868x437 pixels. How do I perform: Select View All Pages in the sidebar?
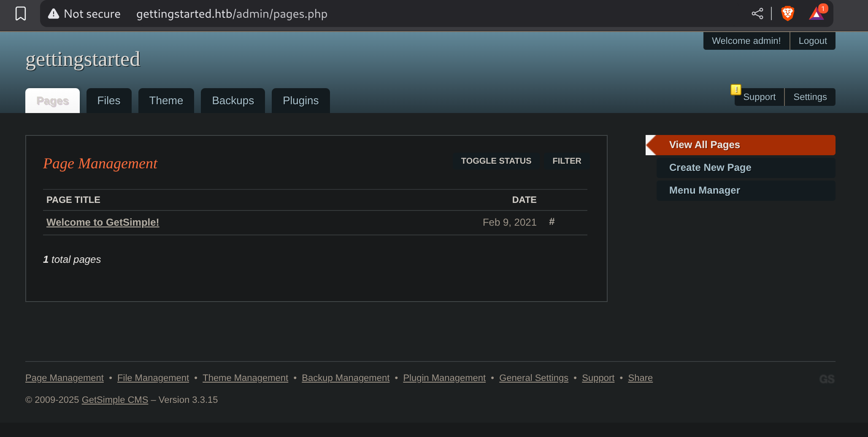pyautogui.click(x=741, y=145)
